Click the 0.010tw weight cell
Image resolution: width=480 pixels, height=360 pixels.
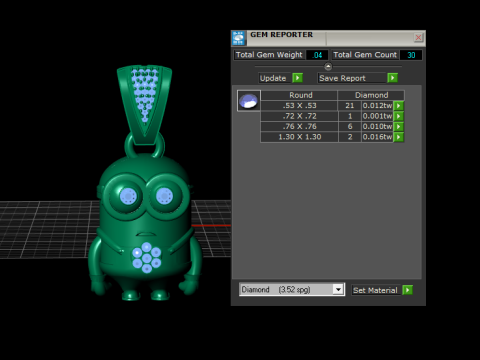[x=377, y=127]
